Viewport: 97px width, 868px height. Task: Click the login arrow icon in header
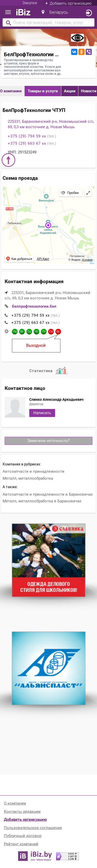88,13
